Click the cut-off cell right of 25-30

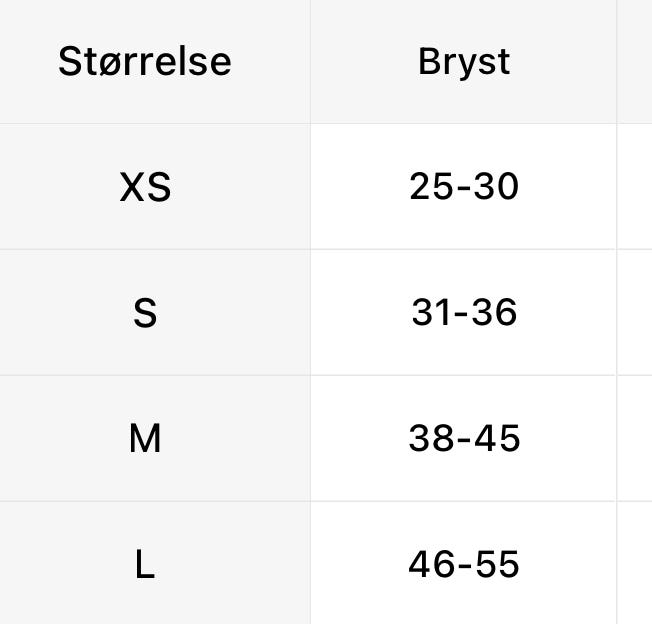(635, 187)
